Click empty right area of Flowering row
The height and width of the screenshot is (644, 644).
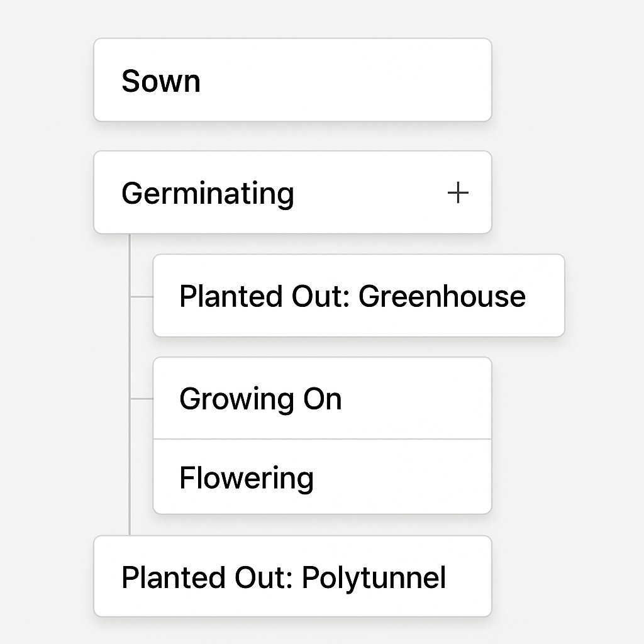point(402,477)
